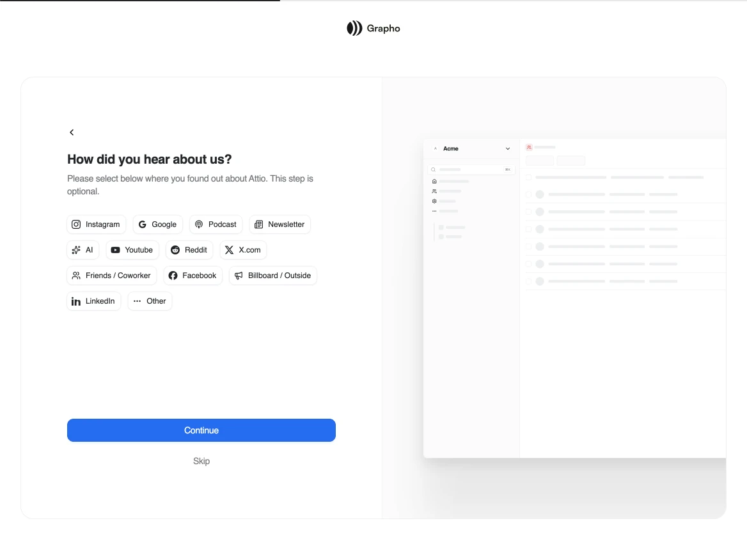This screenshot has width=747, height=560.
Task: Pick the Newsletter chip
Action: (279, 224)
